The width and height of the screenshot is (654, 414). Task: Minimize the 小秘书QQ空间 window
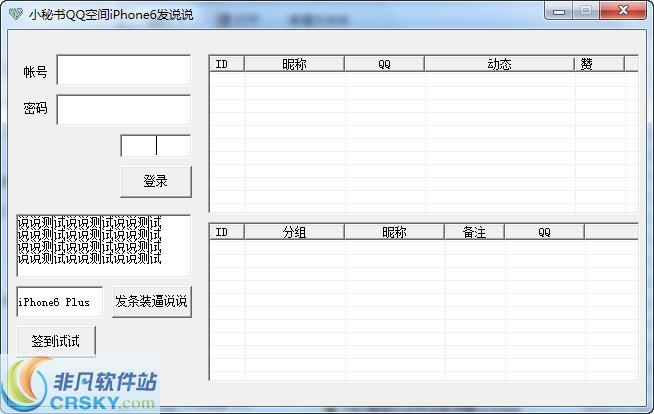click(559, 11)
